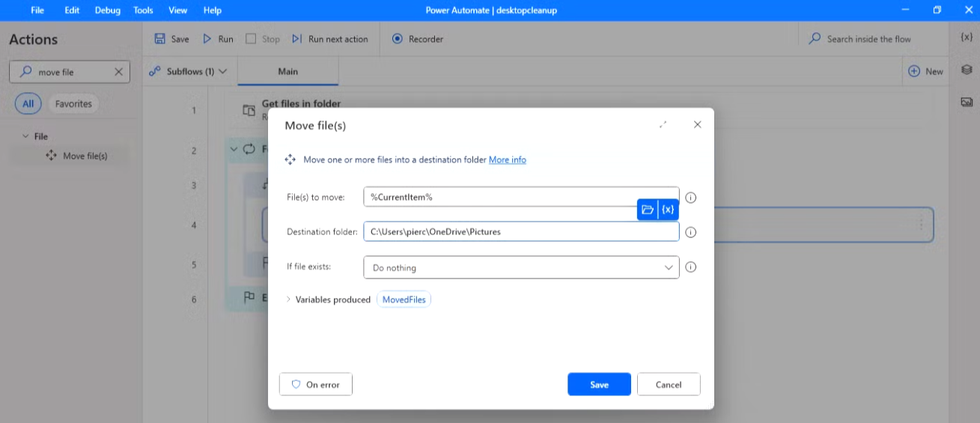Select the Main subflow tab
The height and width of the screenshot is (423, 980).
[x=288, y=72]
